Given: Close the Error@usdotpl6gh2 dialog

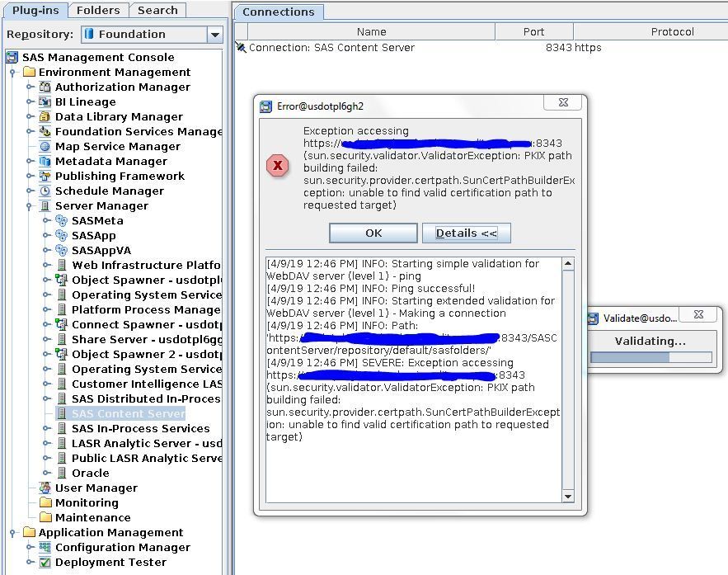Looking at the screenshot, I should coord(563,102).
